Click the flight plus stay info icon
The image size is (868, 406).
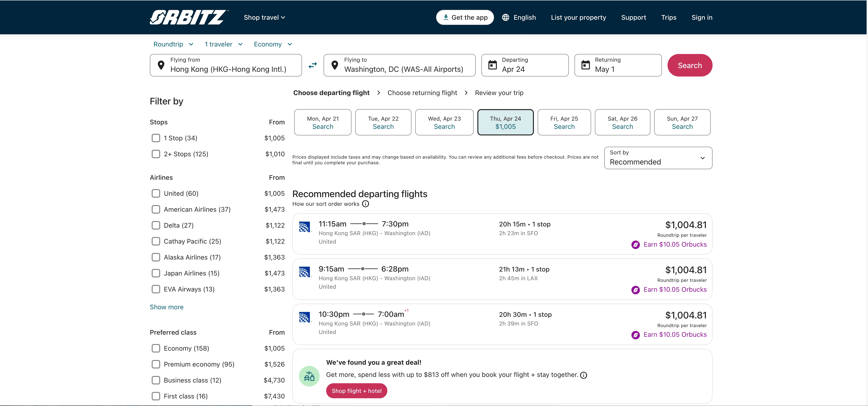coord(583,375)
